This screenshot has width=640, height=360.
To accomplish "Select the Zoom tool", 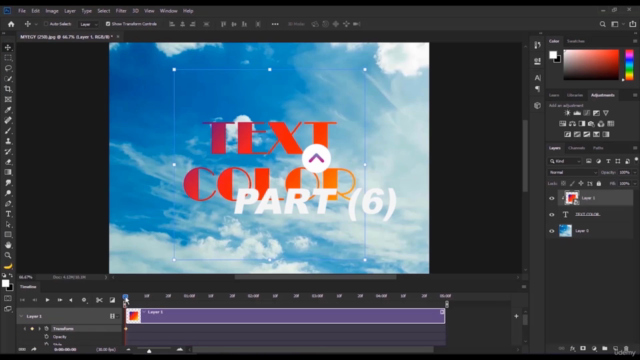I will 8,256.
